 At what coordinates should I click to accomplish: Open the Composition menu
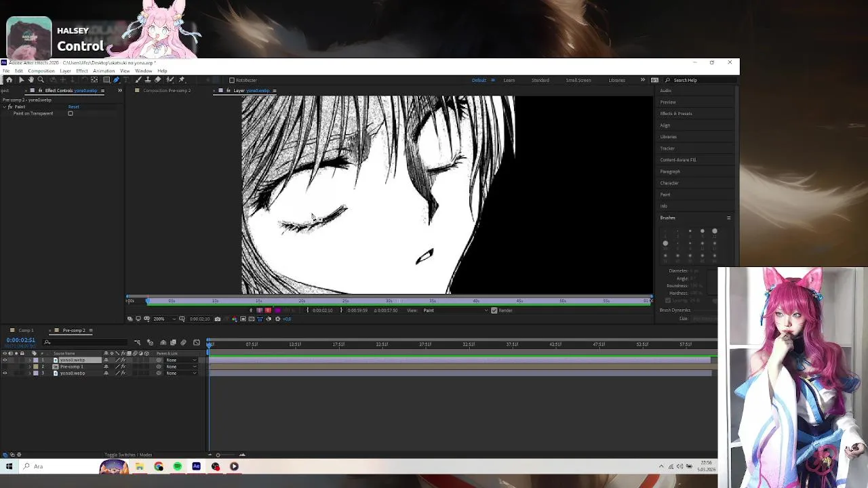pyautogui.click(x=41, y=70)
